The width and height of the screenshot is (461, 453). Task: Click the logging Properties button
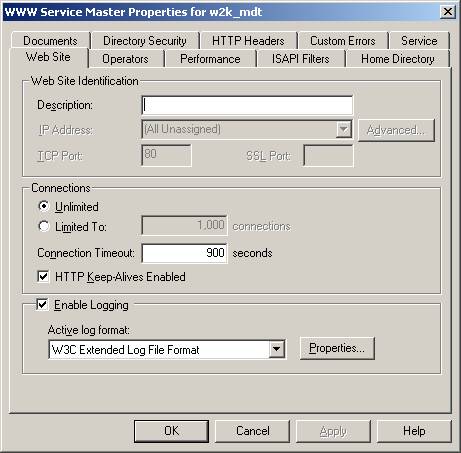[x=337, y=348]
